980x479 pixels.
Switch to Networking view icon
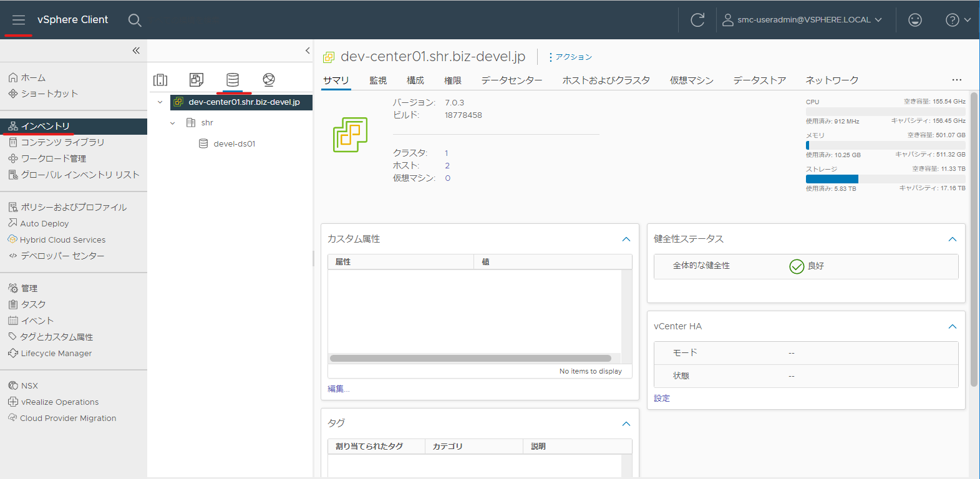(x=269, y=80)
